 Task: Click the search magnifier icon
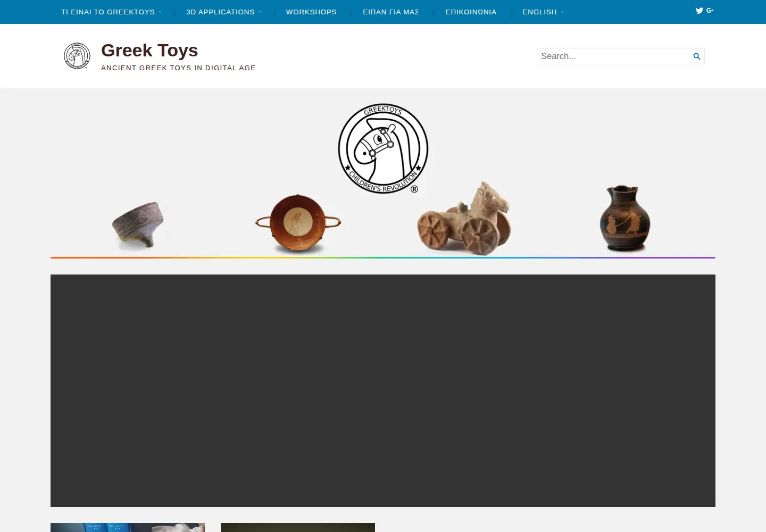[x=696, y=56]
